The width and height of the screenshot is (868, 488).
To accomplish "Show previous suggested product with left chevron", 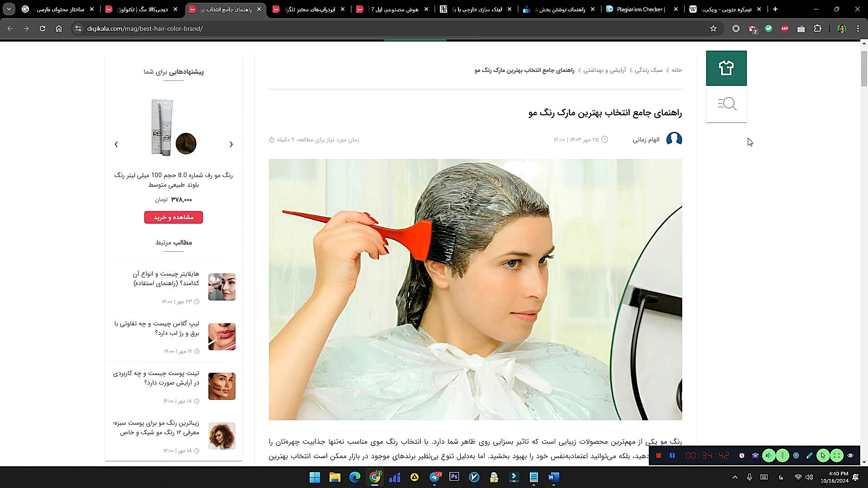I will pos(116,144).
